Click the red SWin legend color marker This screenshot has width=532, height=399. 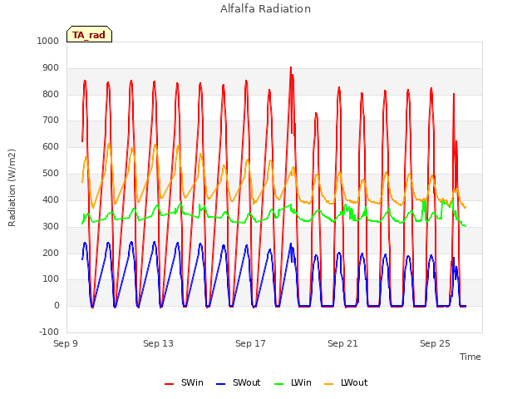(x=169, y=384)
